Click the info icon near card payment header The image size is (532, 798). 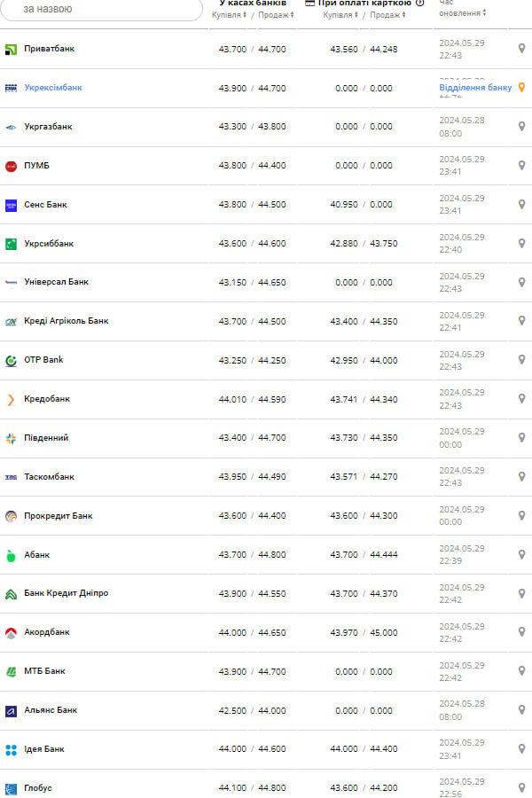420,3
